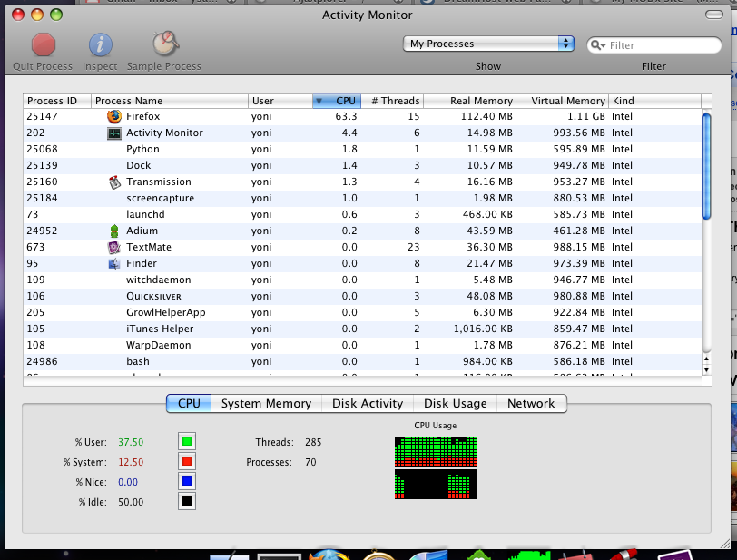Switch to the Disk Activity tab
Viewport: 737px width, 560px height.
pos(367,404)
